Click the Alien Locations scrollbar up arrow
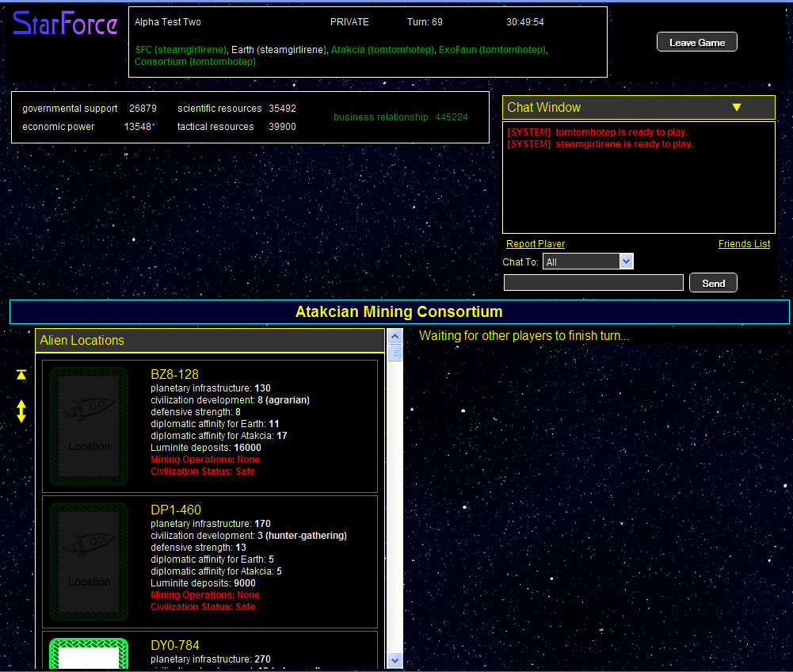This screenshot has height=672, width=793. tap(395, 335)
